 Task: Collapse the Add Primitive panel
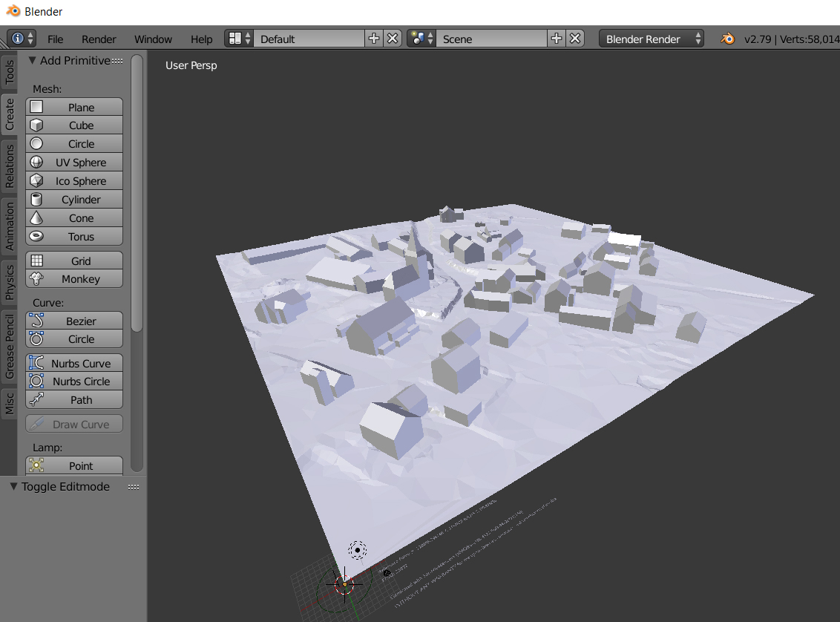click(x=32, y=61)
